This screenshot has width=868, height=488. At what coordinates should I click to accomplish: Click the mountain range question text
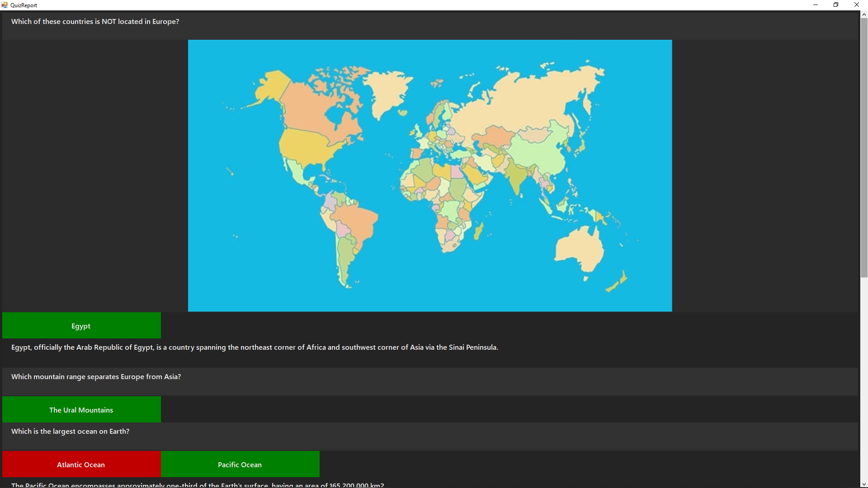[x=96, y=377]
